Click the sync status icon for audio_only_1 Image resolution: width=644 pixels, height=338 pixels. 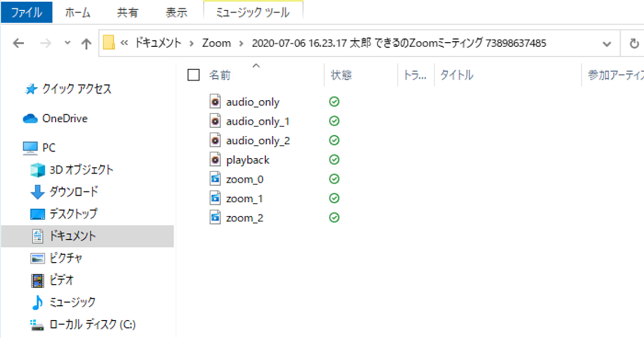(x=334, y=121)
